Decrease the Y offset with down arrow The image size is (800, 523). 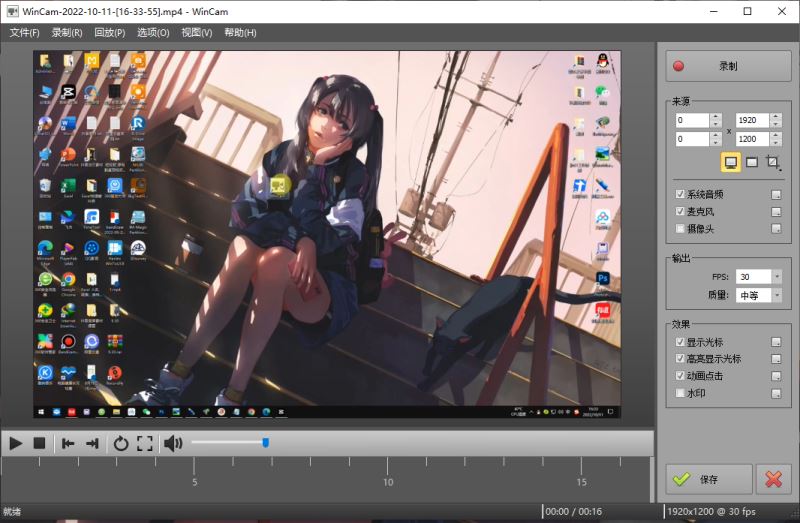(x=716, y=142)
